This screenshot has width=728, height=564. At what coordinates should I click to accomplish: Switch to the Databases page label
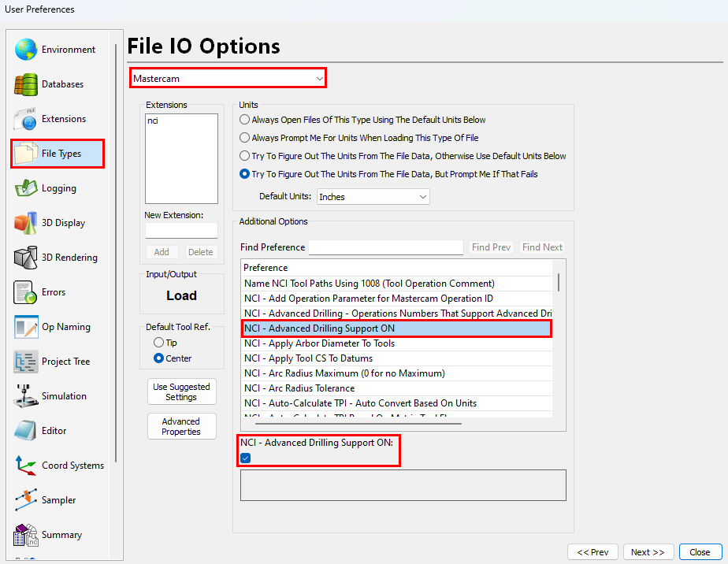[x=63, y=84]
